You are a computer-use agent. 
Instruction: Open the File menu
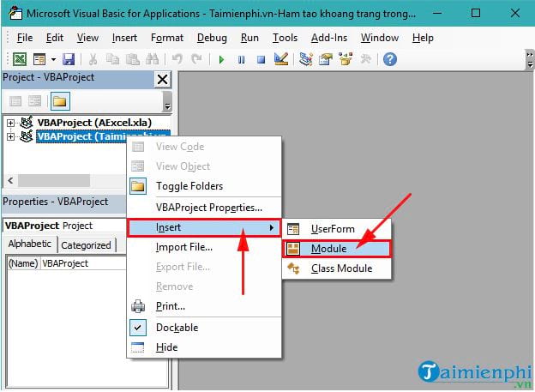click(x=25, y=38)
